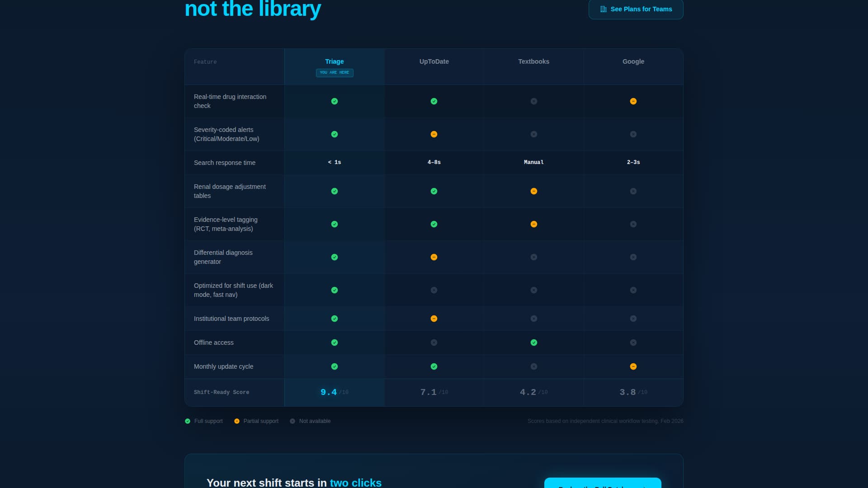Click Google's unavailable icon for Optimized for shift use
The image size is (868, 488).
click(633, 290)
